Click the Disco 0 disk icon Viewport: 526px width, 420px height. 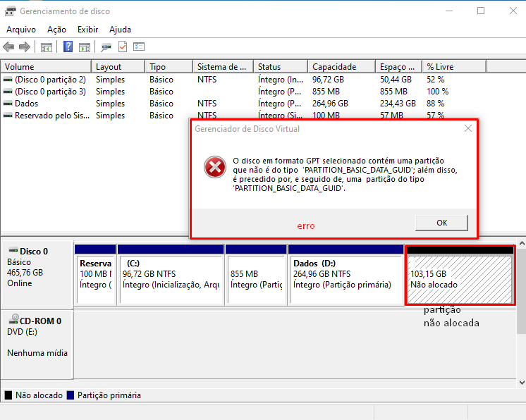[13, 250]
